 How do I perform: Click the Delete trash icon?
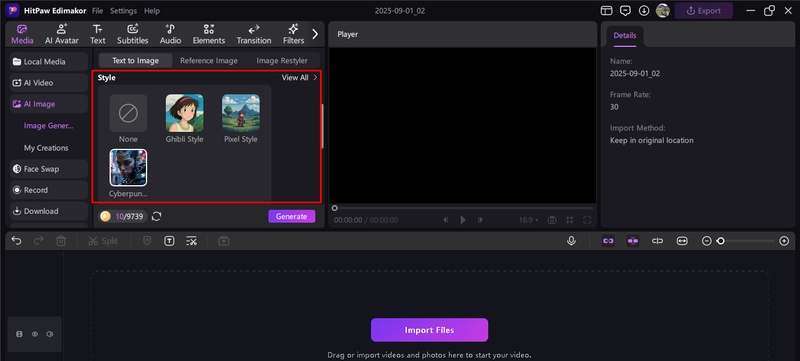point(61,241)
